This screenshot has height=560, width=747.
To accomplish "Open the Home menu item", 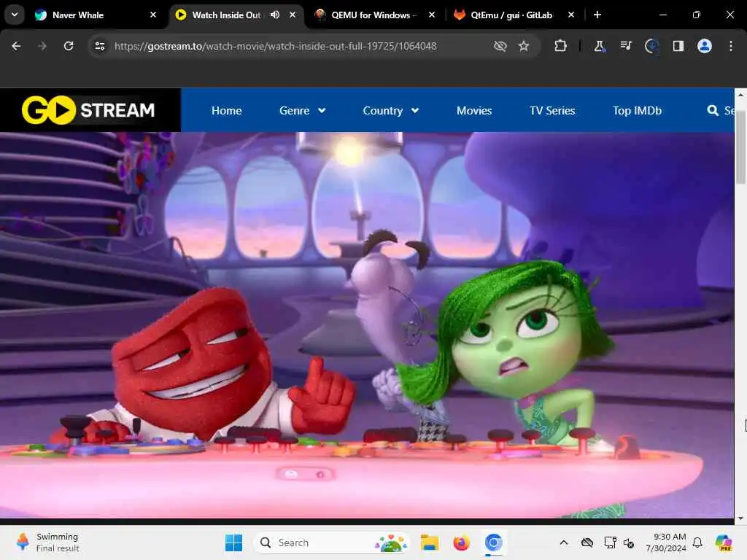I will point(226,111).
